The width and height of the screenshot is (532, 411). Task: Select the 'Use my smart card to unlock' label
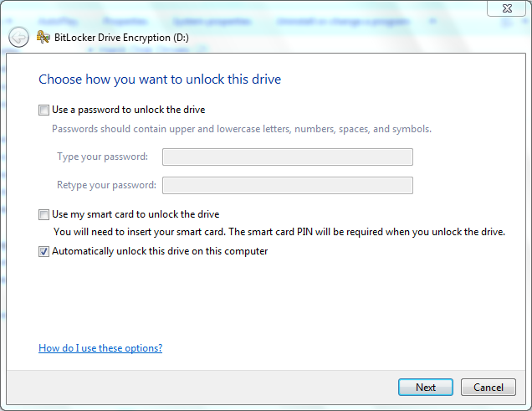[x=136, y=214]
